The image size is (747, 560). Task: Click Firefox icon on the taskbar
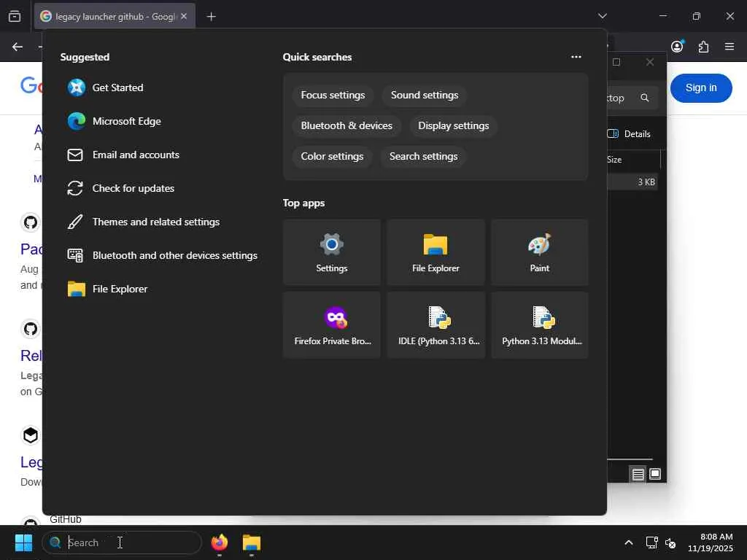219,542
